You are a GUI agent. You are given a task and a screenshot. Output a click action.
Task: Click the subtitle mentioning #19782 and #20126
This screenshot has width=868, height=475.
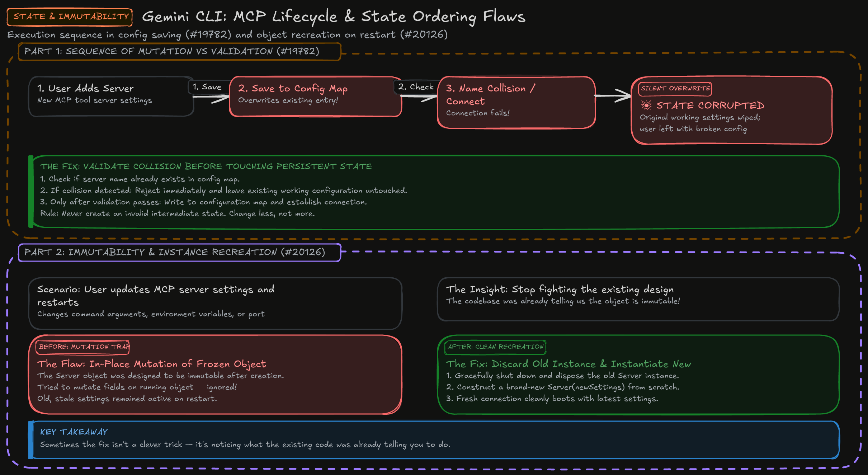click(x=227, y=35)
